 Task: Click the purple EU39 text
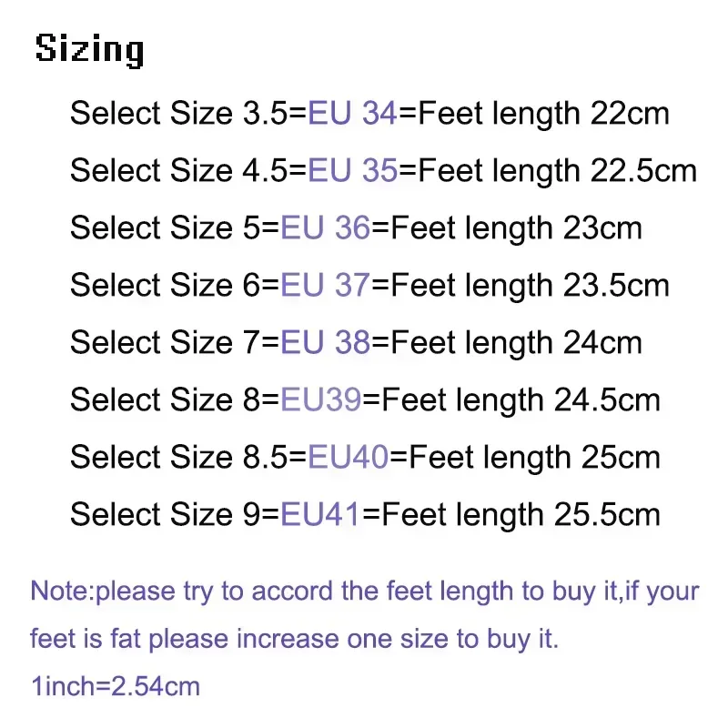[321, 399]
